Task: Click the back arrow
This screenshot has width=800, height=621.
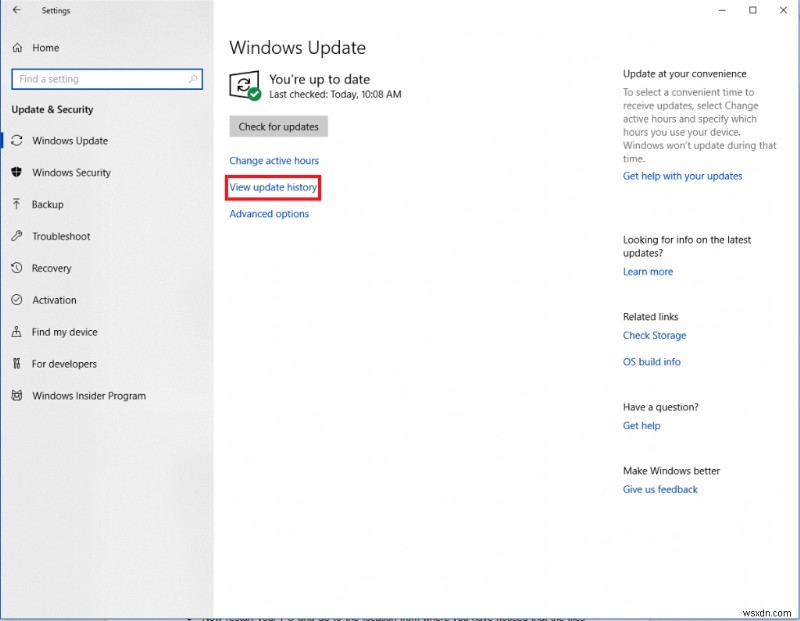Action: 15,10
